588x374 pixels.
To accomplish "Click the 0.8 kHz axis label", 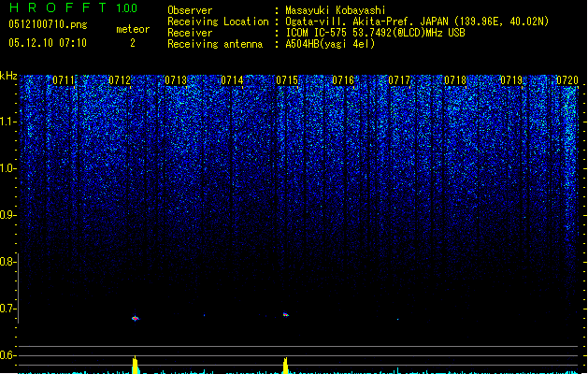I will pos(8,262).
